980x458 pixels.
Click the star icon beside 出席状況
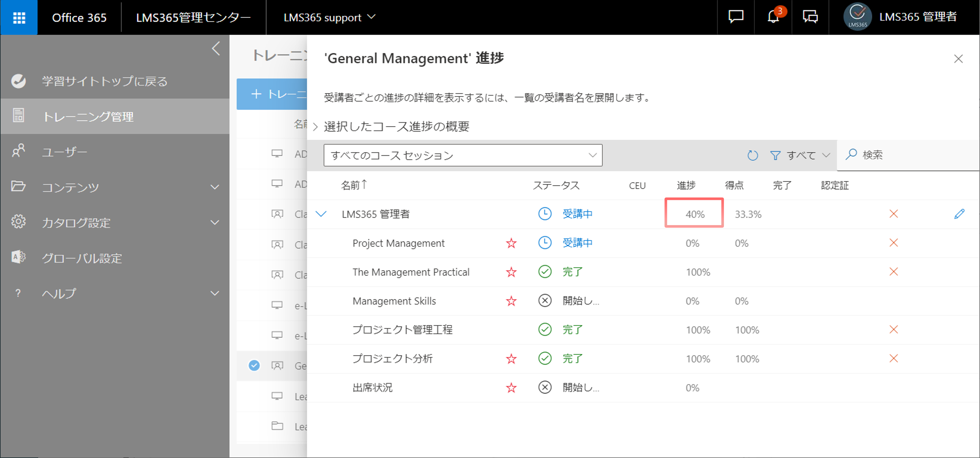[x=511, y=388]
